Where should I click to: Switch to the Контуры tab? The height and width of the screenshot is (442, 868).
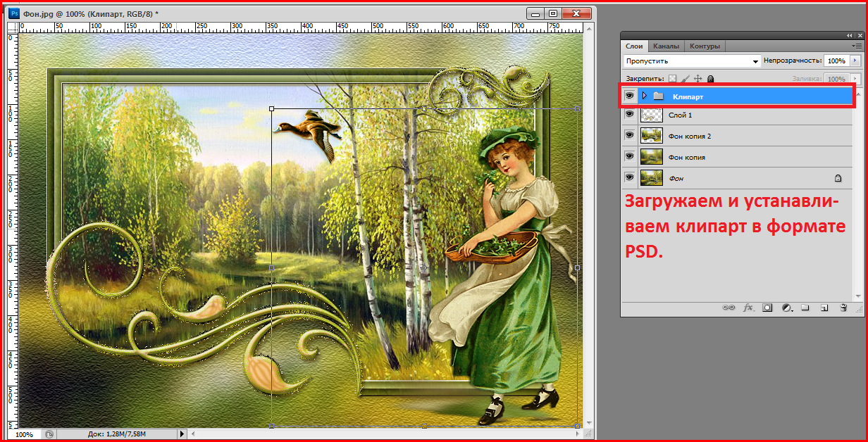pos(705,46)
